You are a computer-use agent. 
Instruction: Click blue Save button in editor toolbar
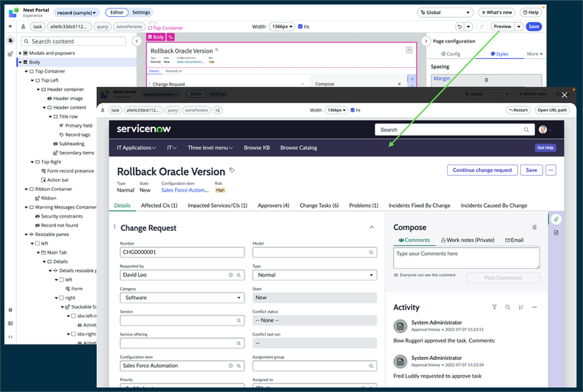[533, 27]
